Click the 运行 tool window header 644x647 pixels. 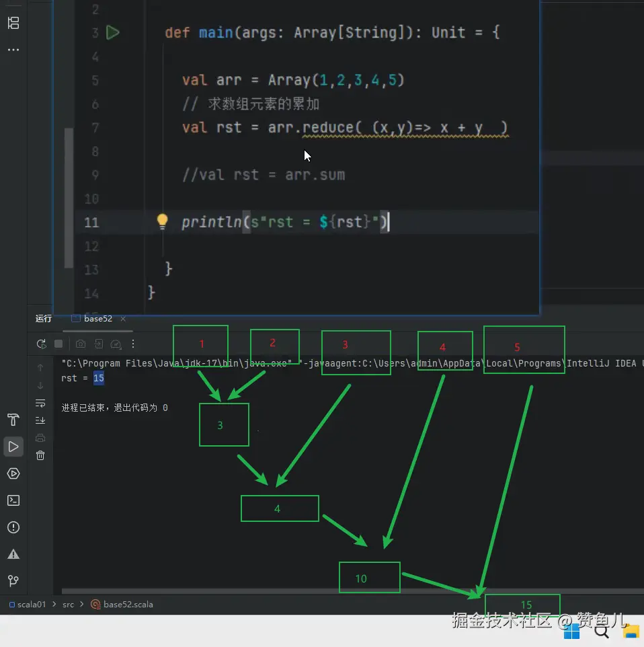pyautogui.click(x=43, y=319)
